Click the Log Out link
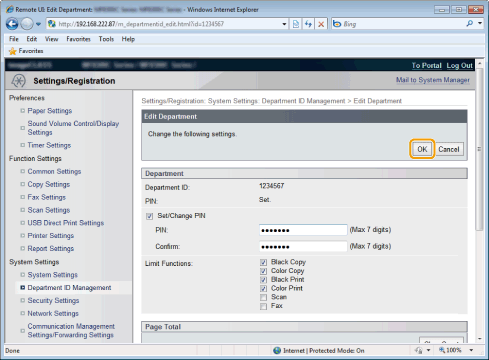Viewport: 489px width, 360px height. tap(459, 65)
